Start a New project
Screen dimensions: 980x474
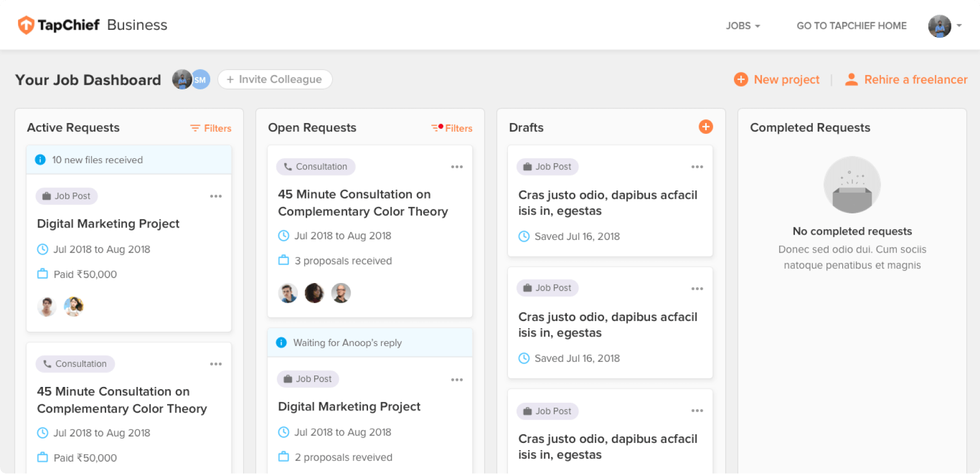(x=777, y=79)
